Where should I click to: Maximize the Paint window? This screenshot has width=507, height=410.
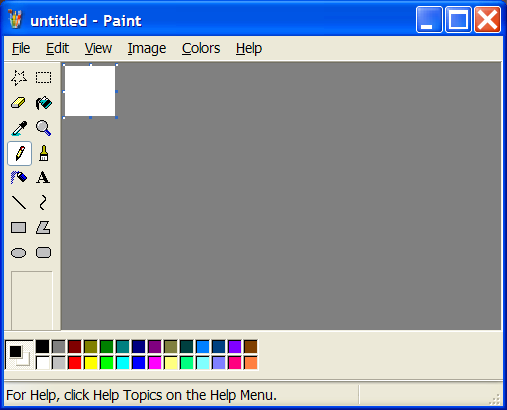458,20
